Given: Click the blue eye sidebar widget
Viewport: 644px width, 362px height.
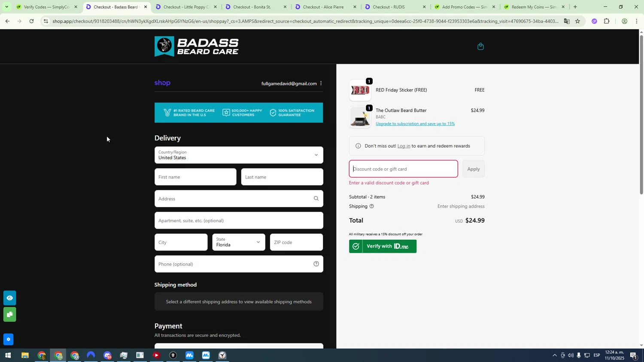Looking at the screenshot, I should (x=9, y=298).
